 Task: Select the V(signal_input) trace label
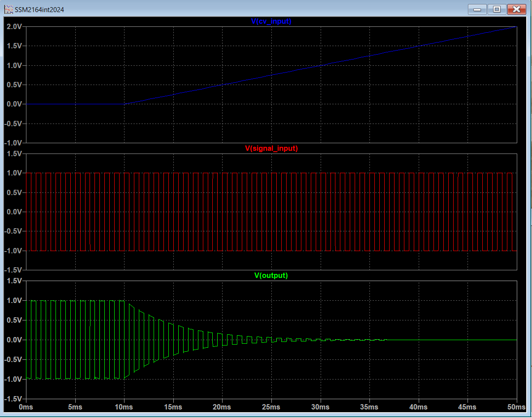(271, 148)
